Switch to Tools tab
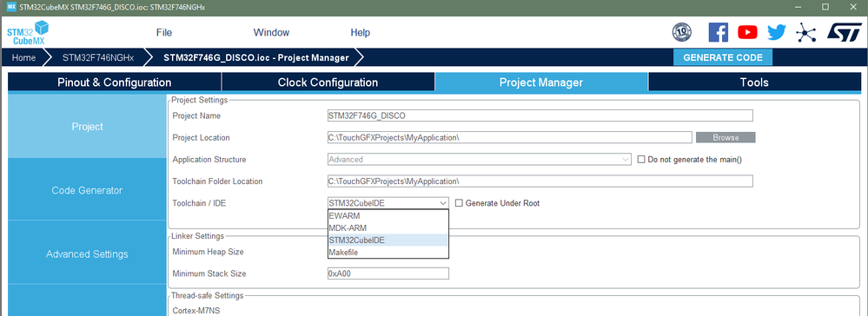Viewport: 868px width, 316px height. click(754, 82)
